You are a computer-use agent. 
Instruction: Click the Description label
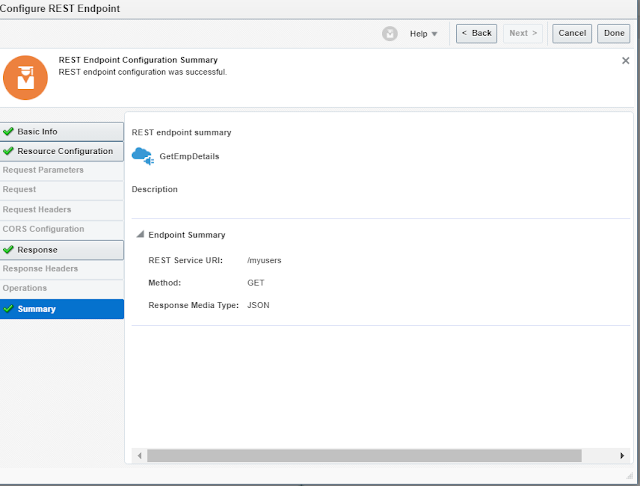(x=154, y=189)
